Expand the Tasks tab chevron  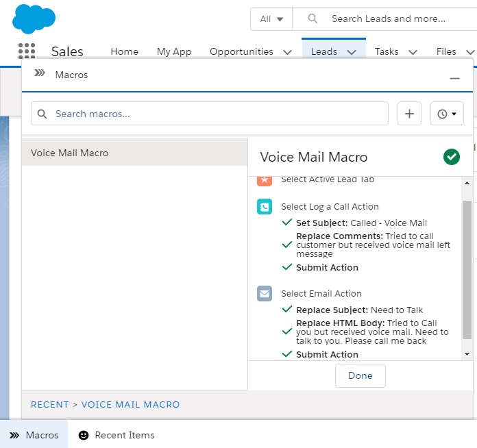tap(413, 52)
